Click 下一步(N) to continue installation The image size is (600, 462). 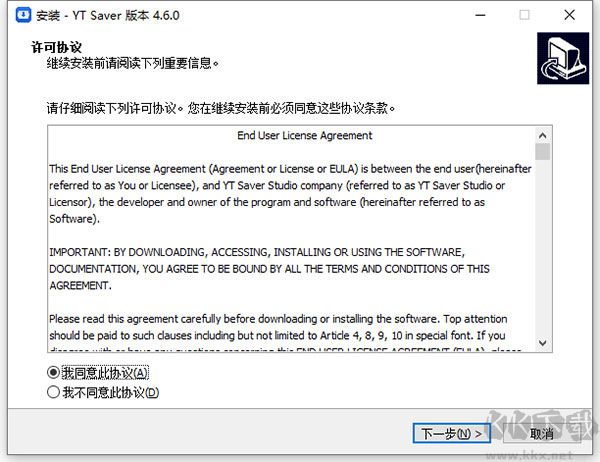pyautogui.click(x=452, y=433)
